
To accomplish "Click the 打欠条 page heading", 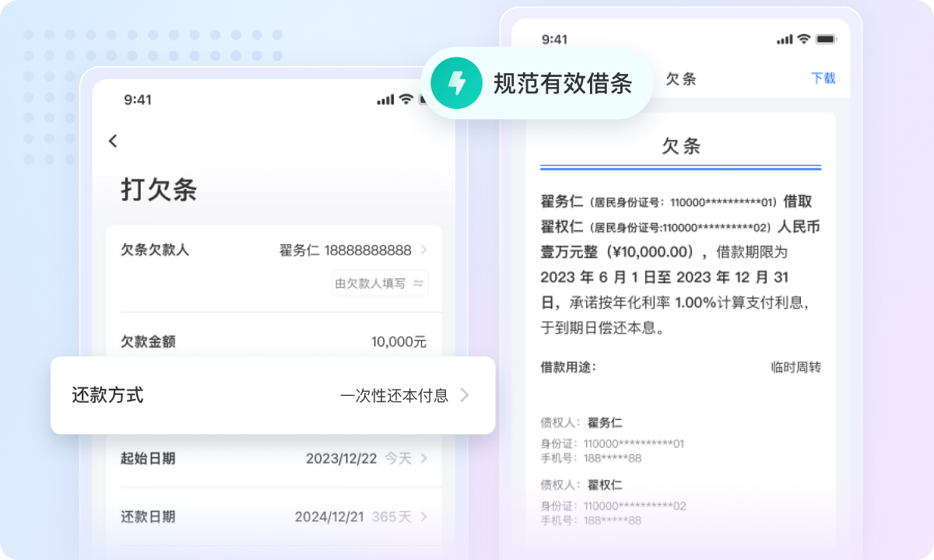I will click(159, 190).
